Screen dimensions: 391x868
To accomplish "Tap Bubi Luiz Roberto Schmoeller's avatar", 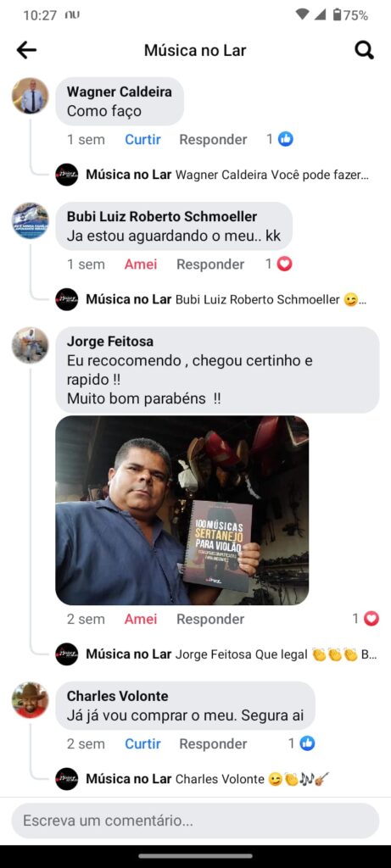I will 30,220.
